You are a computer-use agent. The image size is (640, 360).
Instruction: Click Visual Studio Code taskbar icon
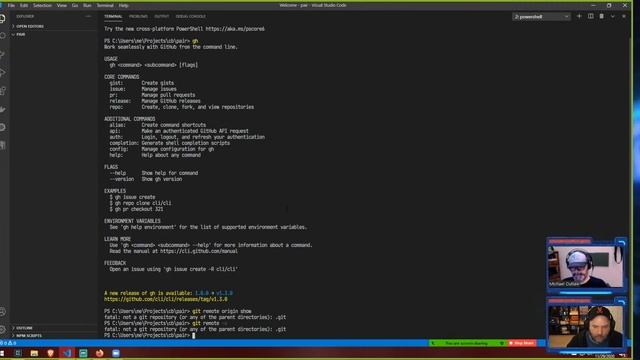coord(67,353)
